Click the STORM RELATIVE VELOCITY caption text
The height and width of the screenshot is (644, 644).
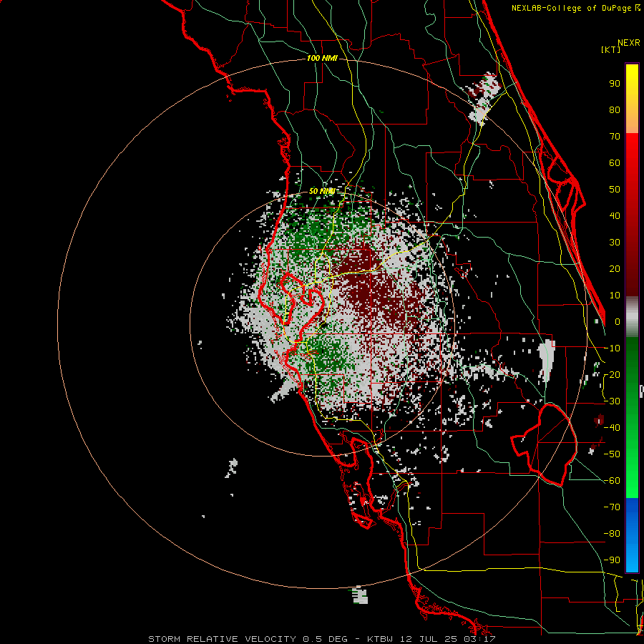[222, 639]
